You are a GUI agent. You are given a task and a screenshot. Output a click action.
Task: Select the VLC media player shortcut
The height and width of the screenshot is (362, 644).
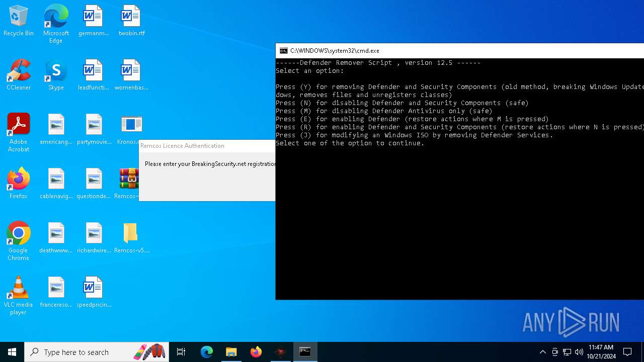pos(19,296)
